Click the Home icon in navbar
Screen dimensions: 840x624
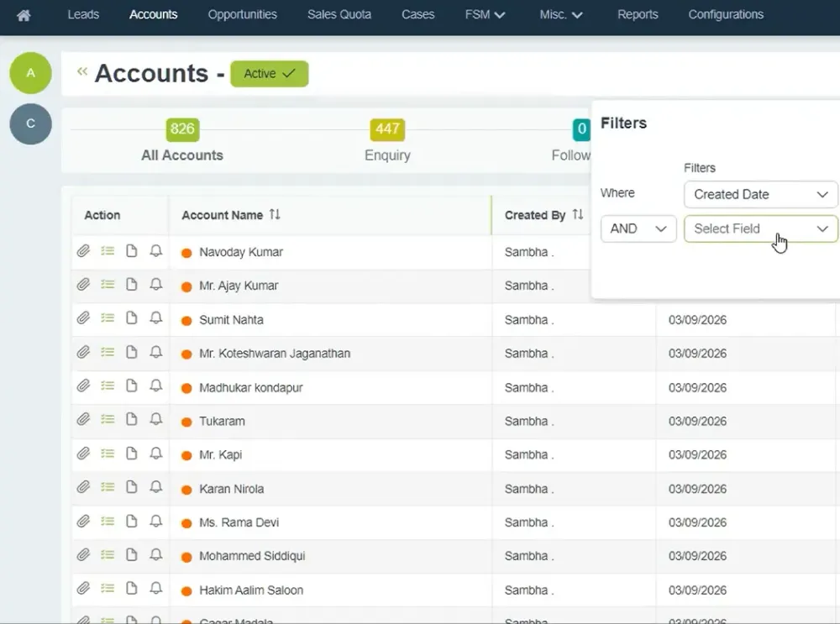coord(24,15)
